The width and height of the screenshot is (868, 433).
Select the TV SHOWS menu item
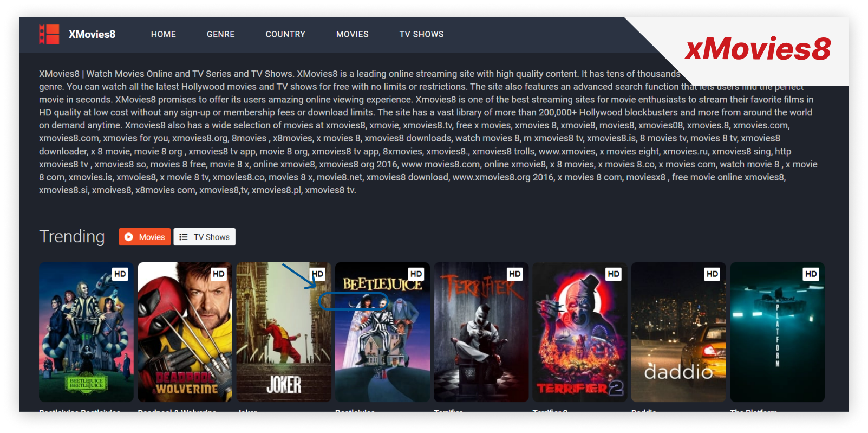pos(422,34)
